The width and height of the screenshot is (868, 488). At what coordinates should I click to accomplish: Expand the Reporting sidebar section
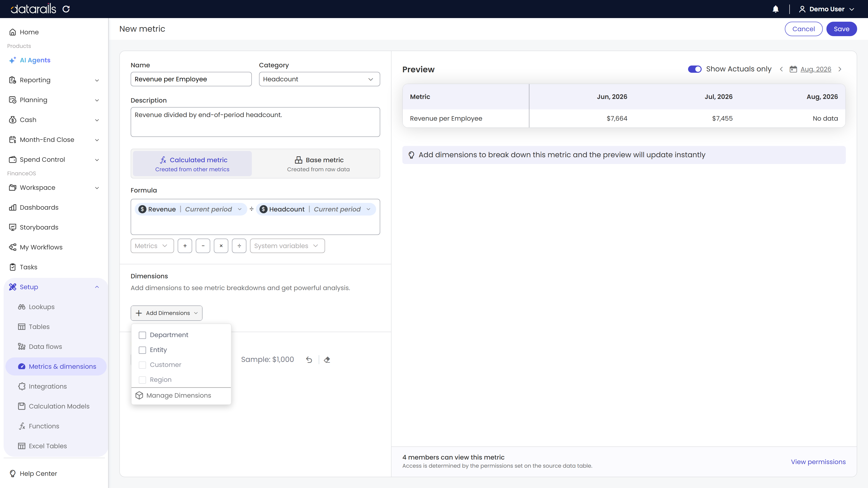[x=97, y=80]
